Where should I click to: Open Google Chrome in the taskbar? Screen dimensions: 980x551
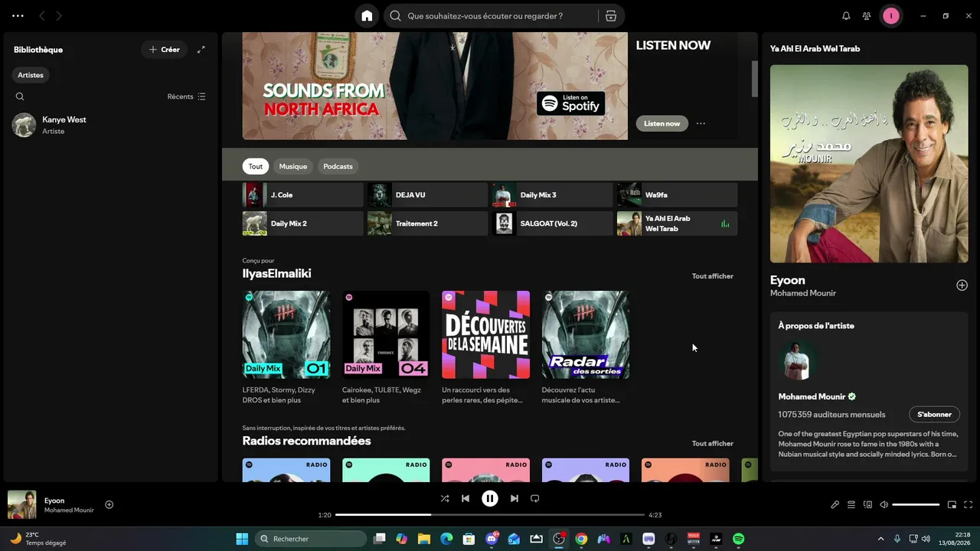[581, 539]
